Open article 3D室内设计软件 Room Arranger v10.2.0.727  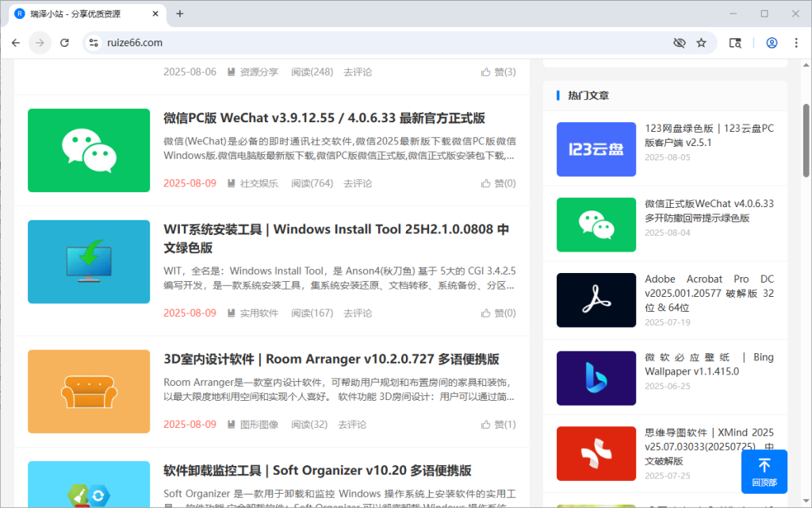331,360
